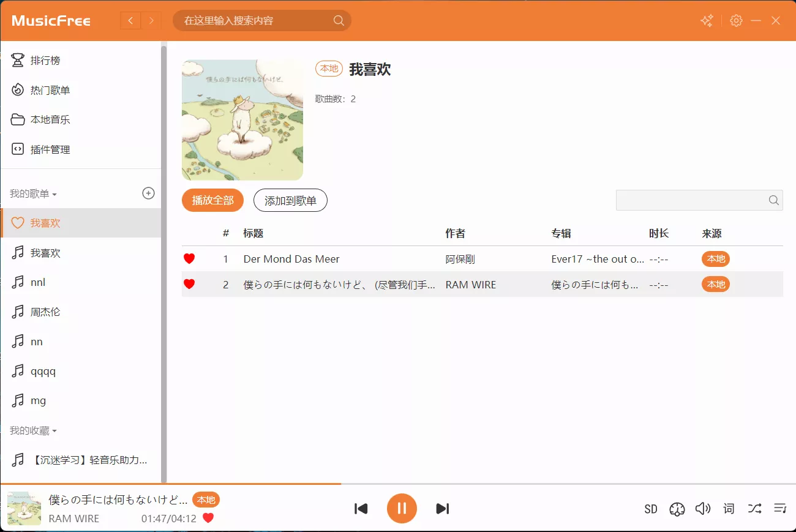
Task: Open playback speed control via speedometer icon
Action: tap(677, 509)
